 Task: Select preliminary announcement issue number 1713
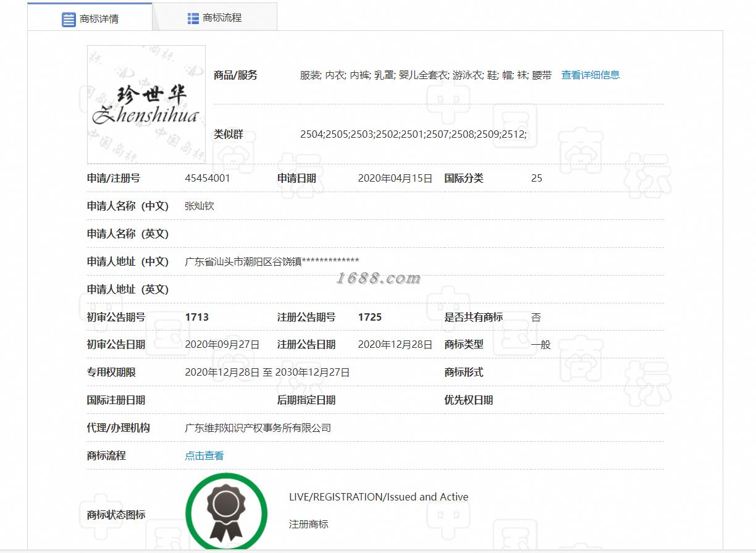click(197, 317)
